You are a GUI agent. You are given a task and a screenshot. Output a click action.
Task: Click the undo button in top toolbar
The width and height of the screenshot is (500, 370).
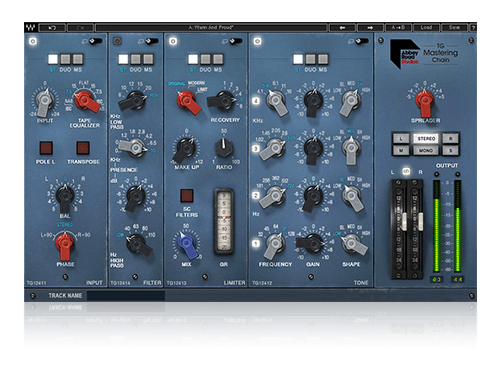[x=52, y=28]
